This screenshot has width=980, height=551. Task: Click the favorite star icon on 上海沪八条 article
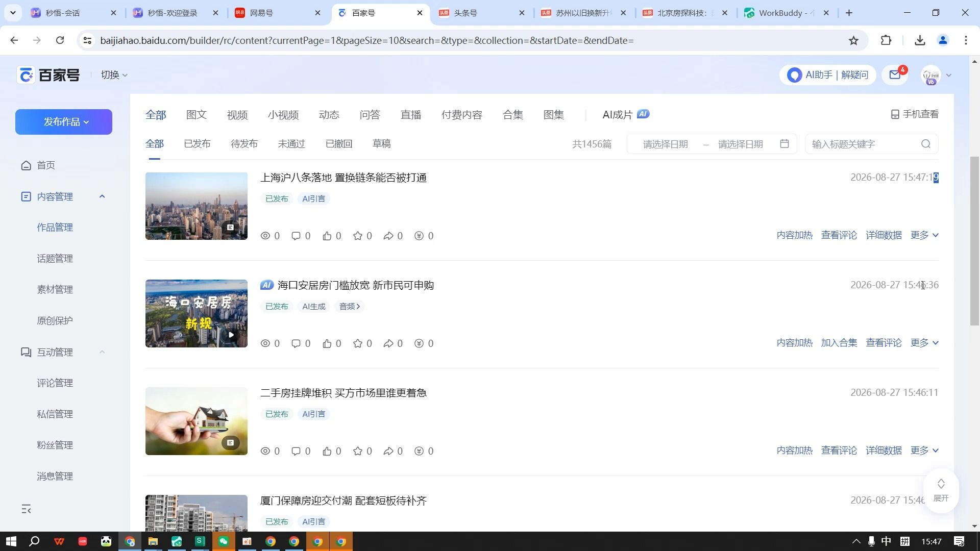coord(358,236)
